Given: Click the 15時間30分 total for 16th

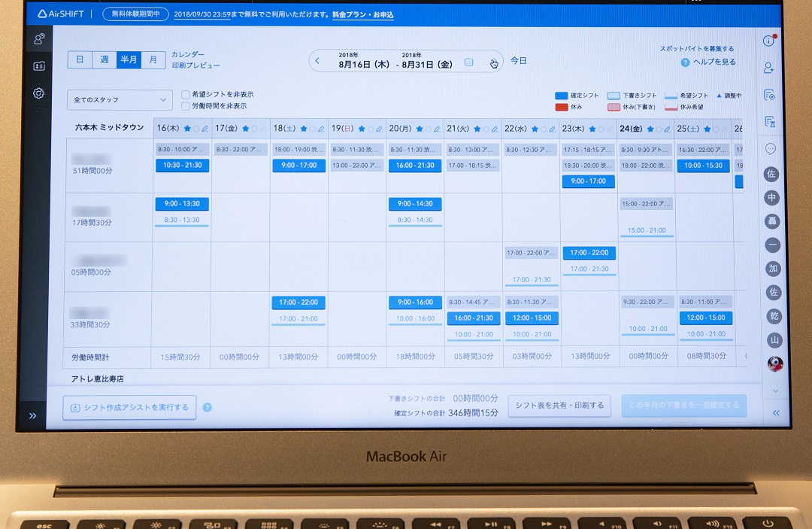Looking at the screenshot, I should coord(180,357).
